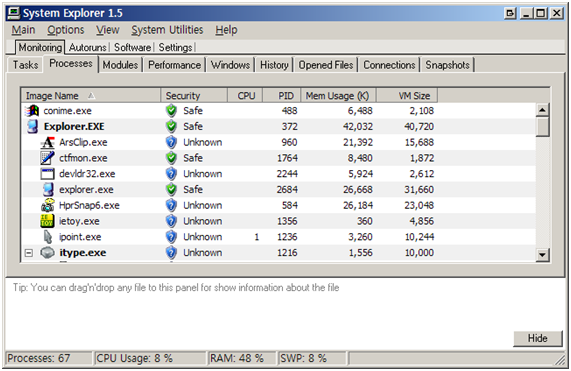Click the Safe shield for conime.exe
The height and width of the screenshot is (371, 571).
coord(171,111)
